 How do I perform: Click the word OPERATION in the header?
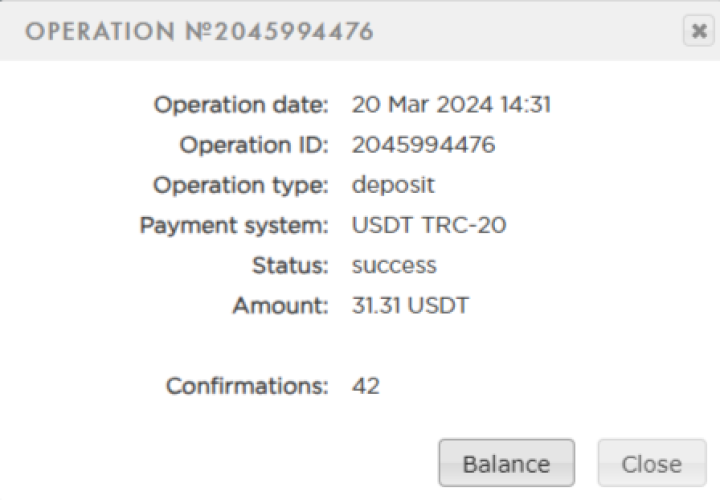pos(97,32)
